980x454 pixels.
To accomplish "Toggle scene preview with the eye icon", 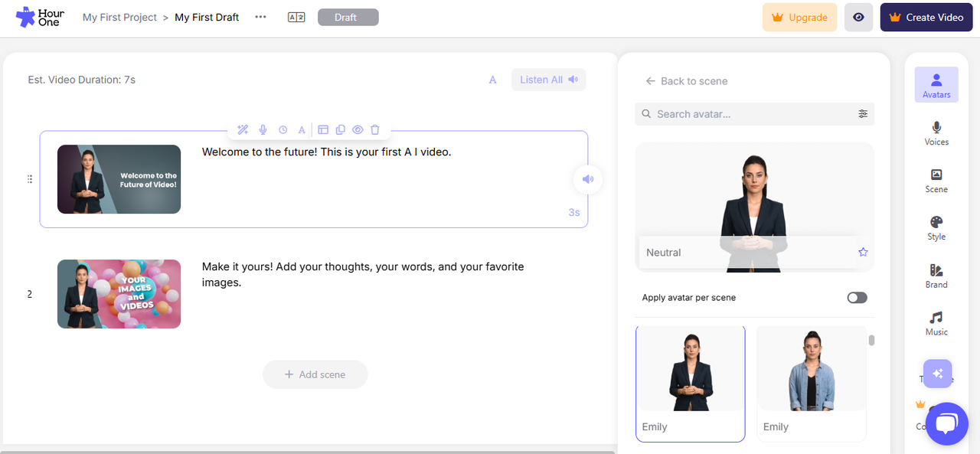I will [x=358, y=129].
